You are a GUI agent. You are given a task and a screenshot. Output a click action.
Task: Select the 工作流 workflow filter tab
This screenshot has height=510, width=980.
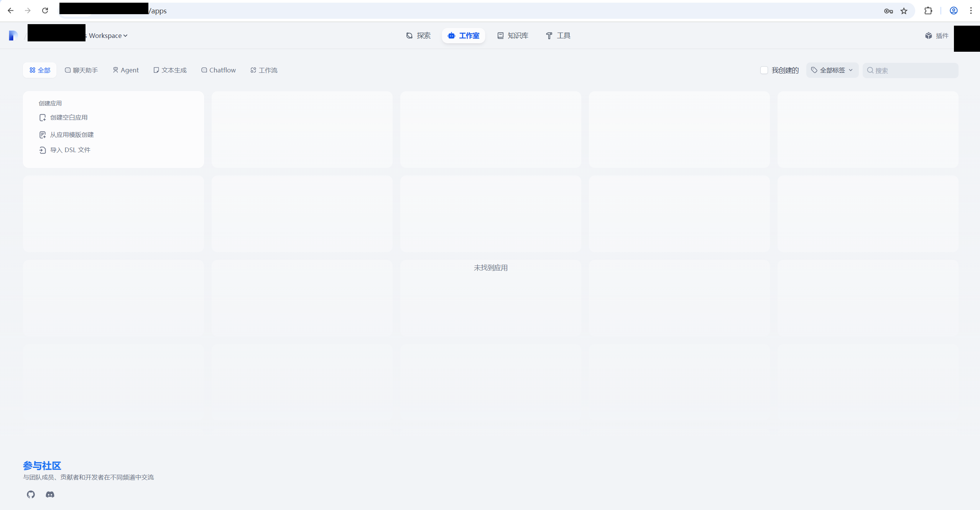[264, 70]
